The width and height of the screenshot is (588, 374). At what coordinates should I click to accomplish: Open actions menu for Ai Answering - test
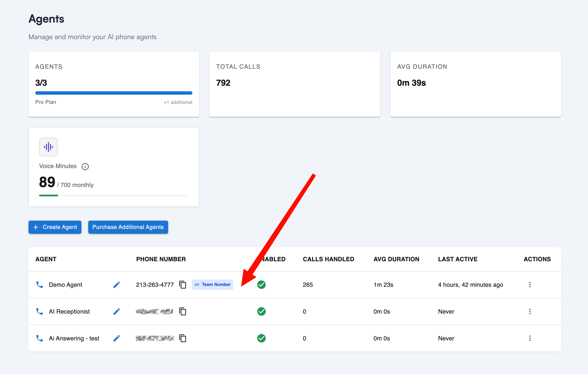pos(530,338)
